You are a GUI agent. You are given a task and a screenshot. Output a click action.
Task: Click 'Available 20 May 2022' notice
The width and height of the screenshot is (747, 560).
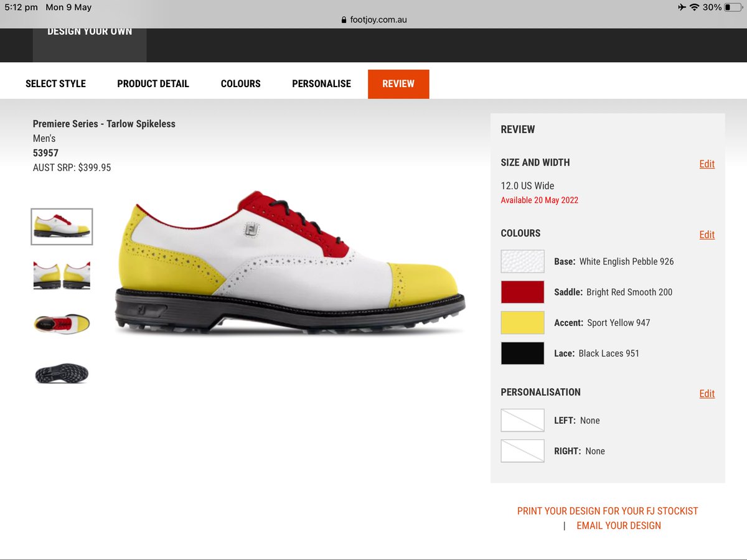540,200
